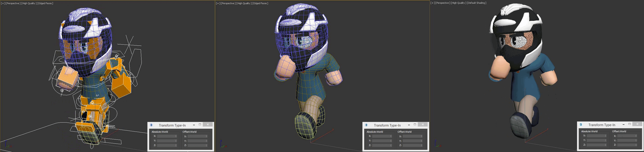644x152 pixels.
Task: Open the [Default Shading] label menu
Action: tap(476, 3)
